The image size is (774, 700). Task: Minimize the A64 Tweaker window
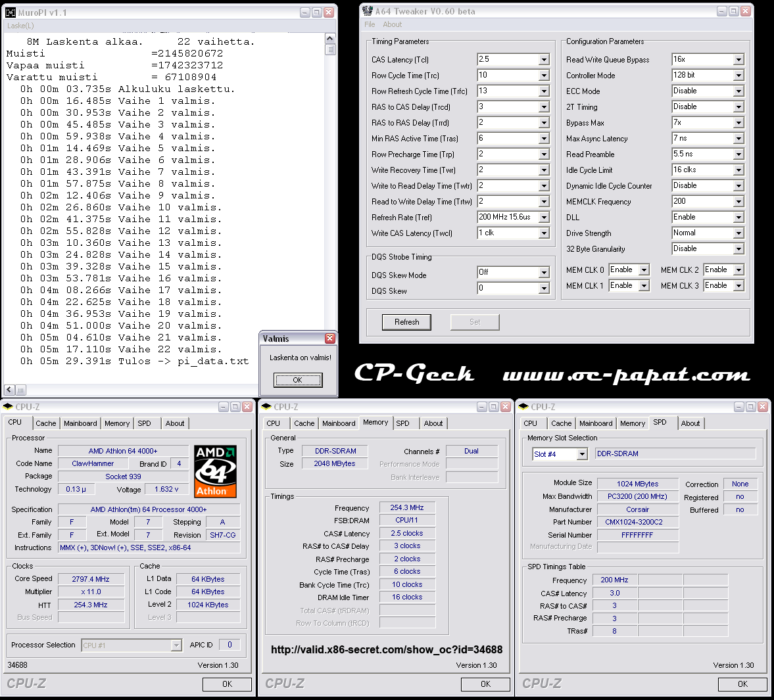[x=722, y=11]
